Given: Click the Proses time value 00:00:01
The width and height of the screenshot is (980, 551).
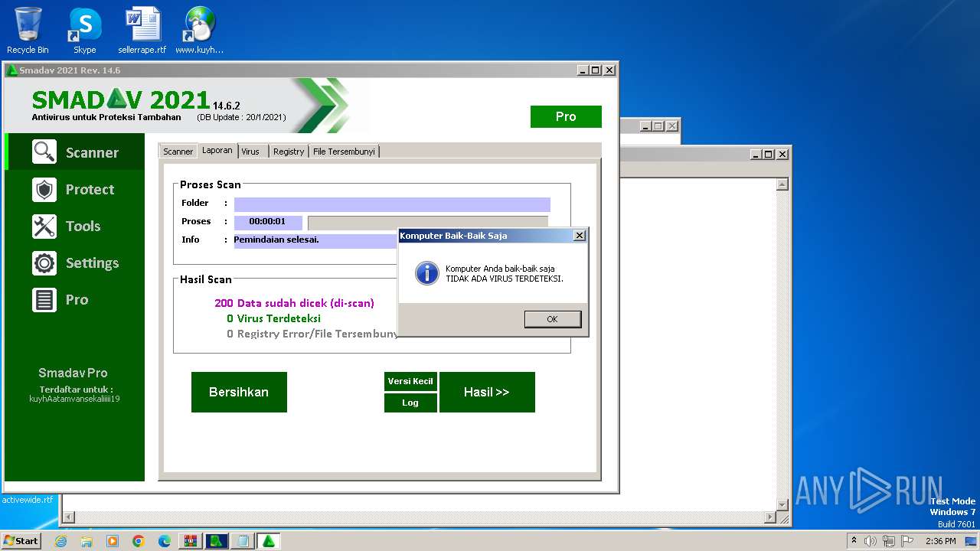Looking at the screenshot, I should (267, 222).
